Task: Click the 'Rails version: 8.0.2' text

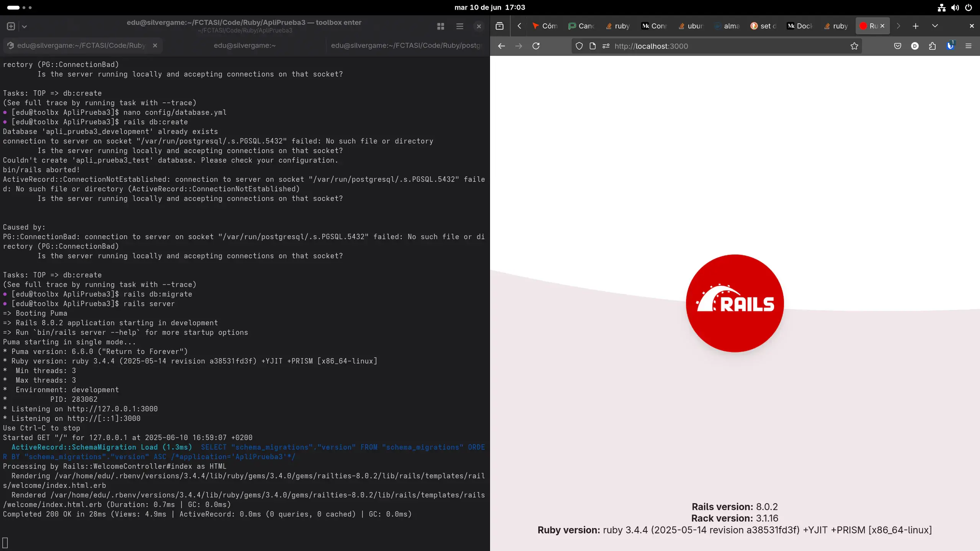Action: [x=735, y=507]
